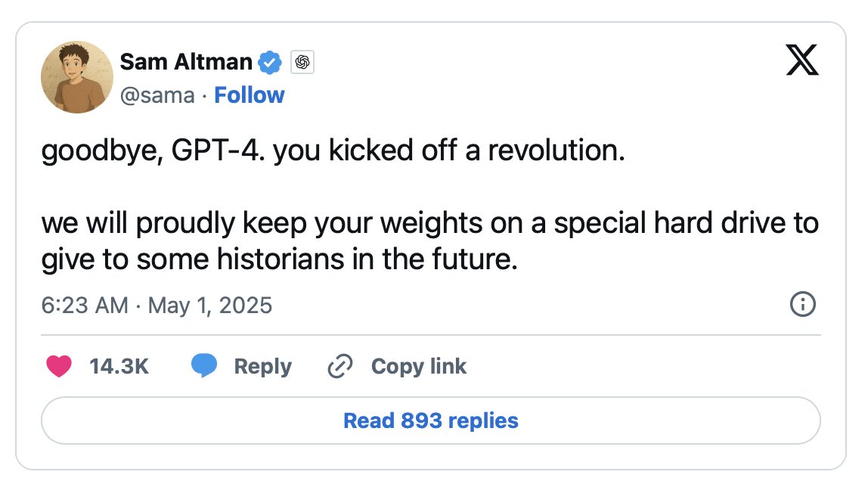Click the Reply text label
This screenshot has height=484, width=868.
coord(262,367)
